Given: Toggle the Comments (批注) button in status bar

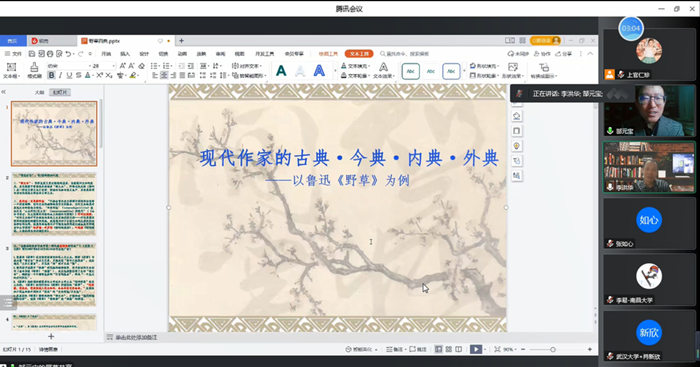Looking at the screenshot, I should pos(418,349).
